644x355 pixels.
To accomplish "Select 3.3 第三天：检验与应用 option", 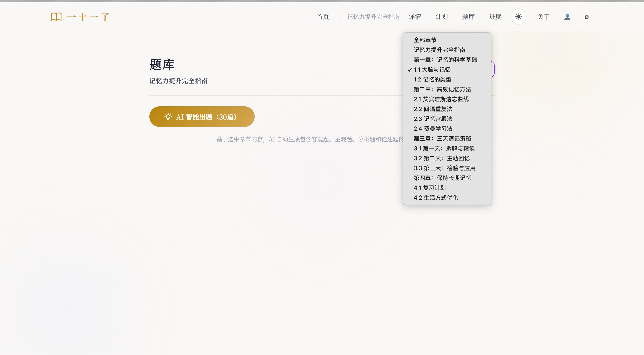I will tap(447, 168).
